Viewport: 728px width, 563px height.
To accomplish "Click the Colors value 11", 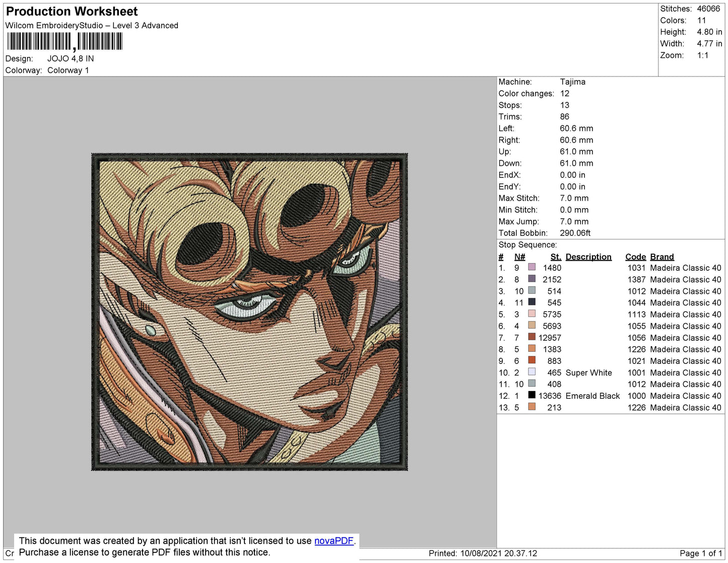I will click(x=701, y=20).
